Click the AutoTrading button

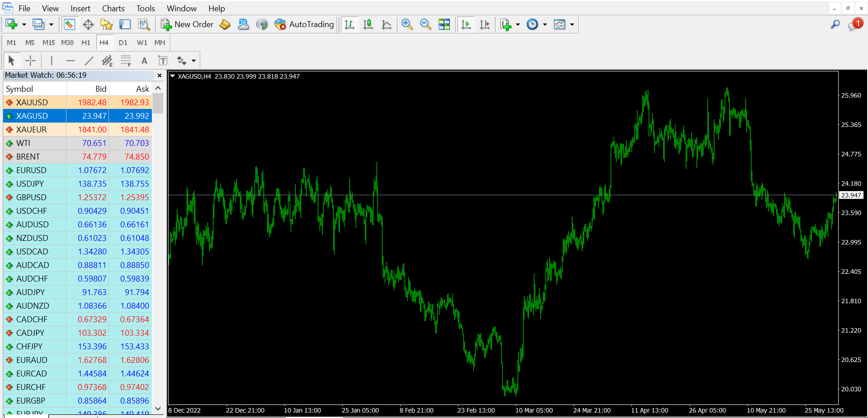coord(304,24)
